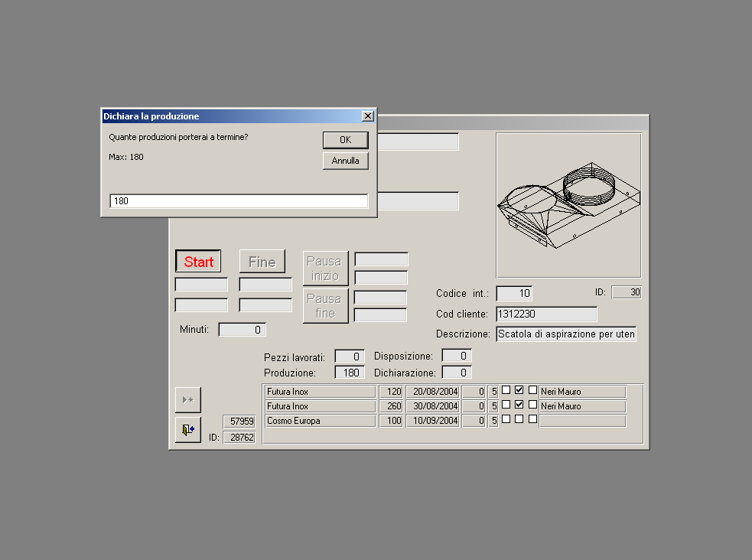Click the Disposizione field
The image size is (752, 560).
[457, 356]
